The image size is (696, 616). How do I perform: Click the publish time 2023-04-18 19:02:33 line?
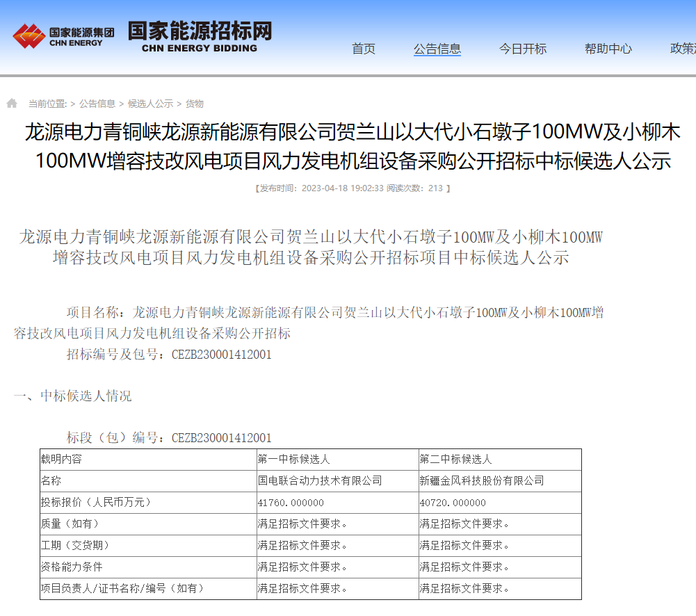tap(353, 188)
